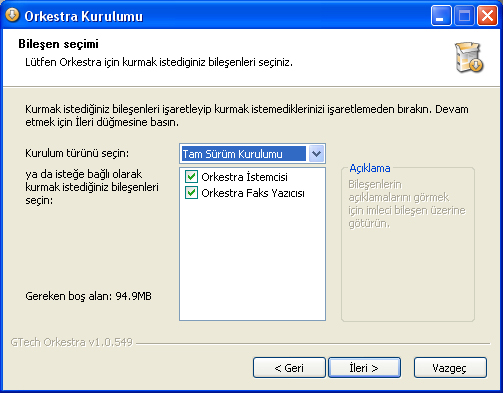Click the installer package icon in the header
Viewport: 503px width, 393px height.
tap(469, 57)
